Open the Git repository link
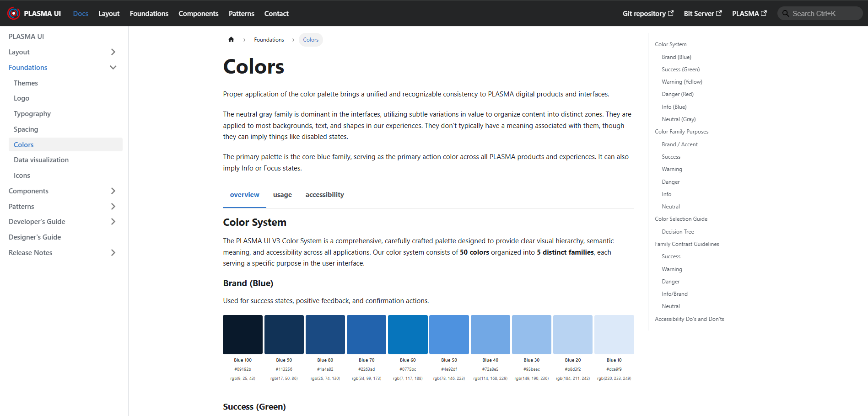Screen dimensions: 868x416 coord(648,14)
